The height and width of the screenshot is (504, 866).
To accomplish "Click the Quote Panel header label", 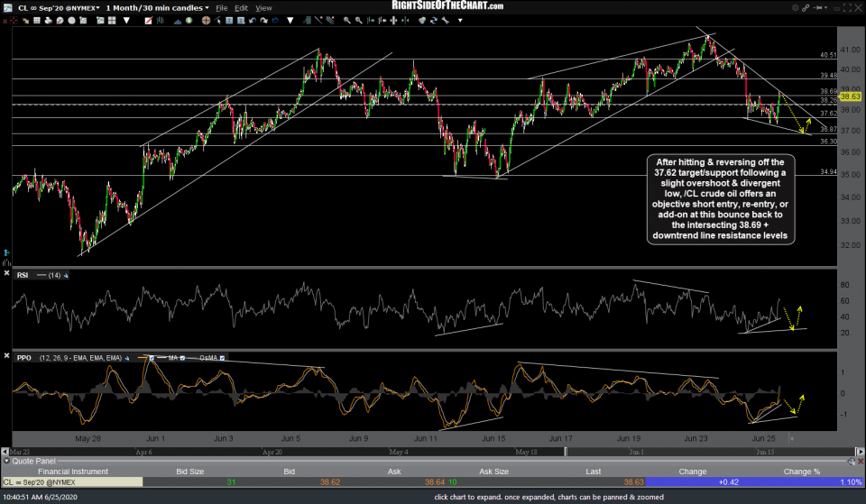I will [33, 460].
